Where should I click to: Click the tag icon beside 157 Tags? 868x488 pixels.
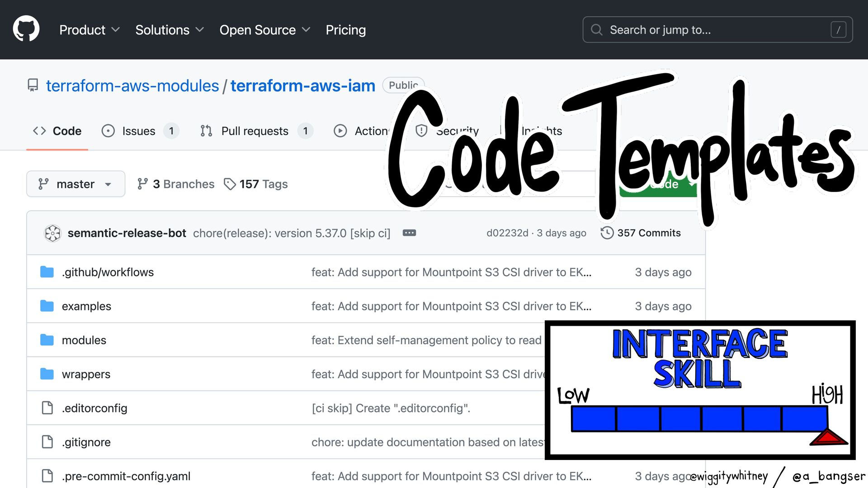point(230,184)
